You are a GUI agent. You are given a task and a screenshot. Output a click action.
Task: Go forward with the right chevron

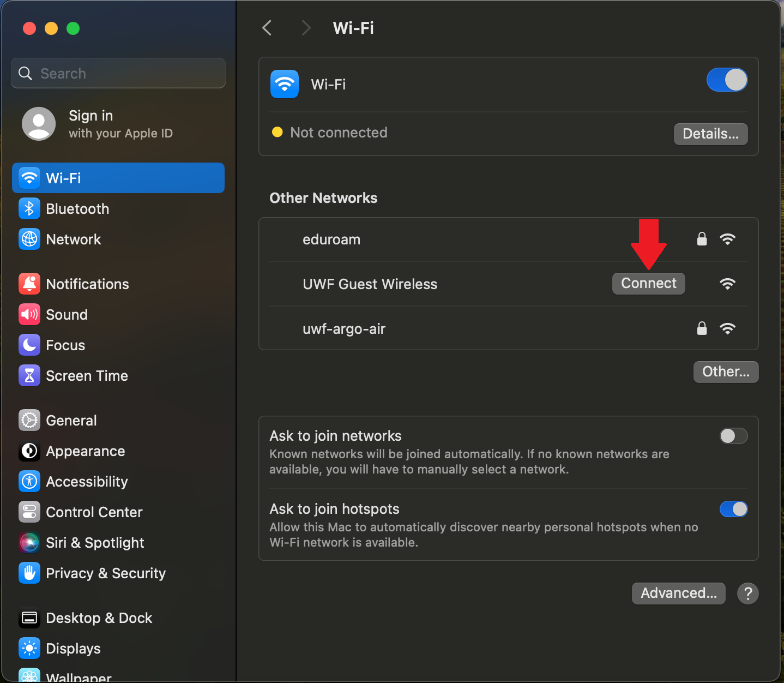[306, 28]
